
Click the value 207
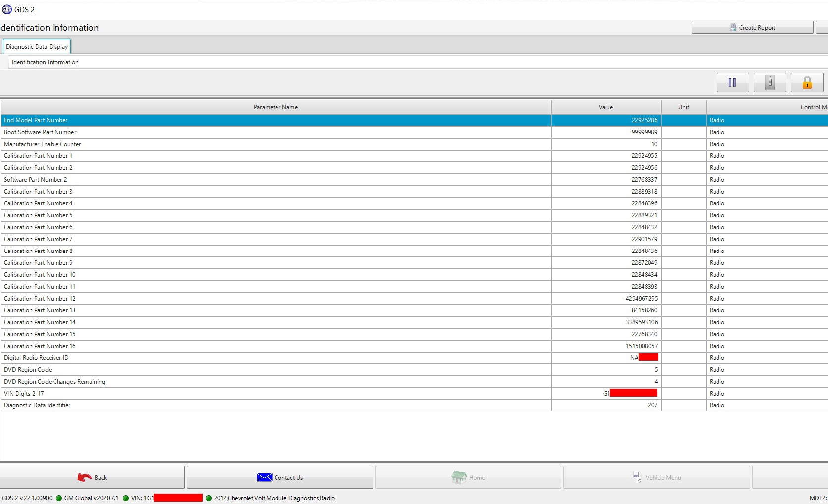(x=652, y=405)
